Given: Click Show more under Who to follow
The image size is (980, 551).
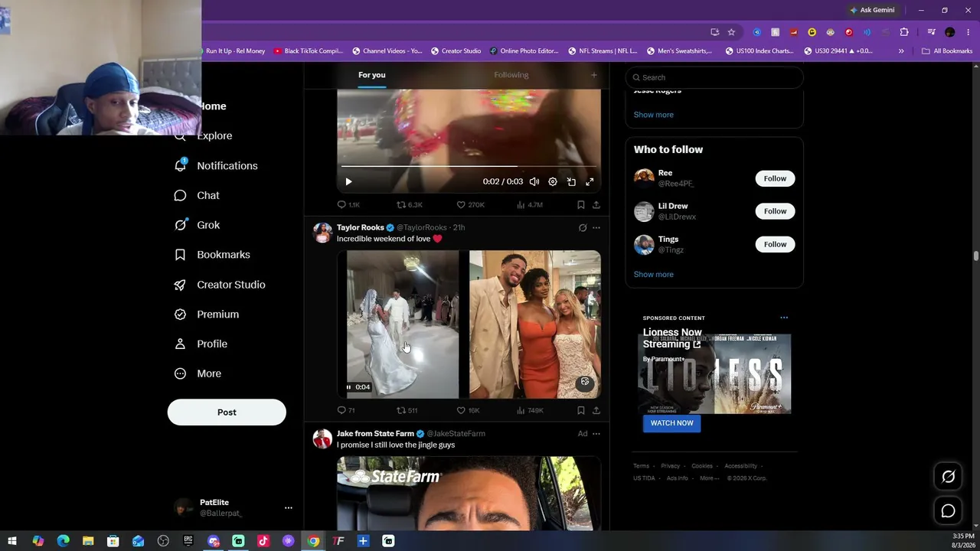Looking at the screenshot, I should coord(653,274).
